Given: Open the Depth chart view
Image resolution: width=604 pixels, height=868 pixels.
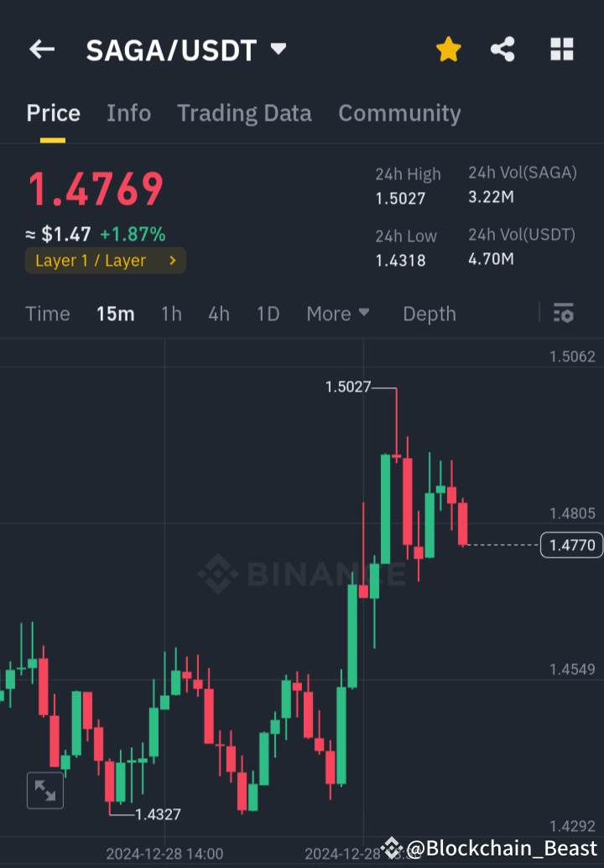Looking at the screenshot, I should click(x=429, y=313).
